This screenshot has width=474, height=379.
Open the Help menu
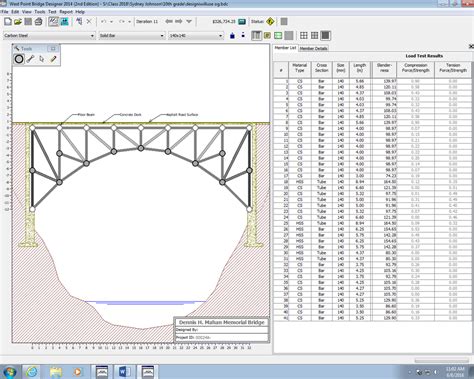pos(80,12)
